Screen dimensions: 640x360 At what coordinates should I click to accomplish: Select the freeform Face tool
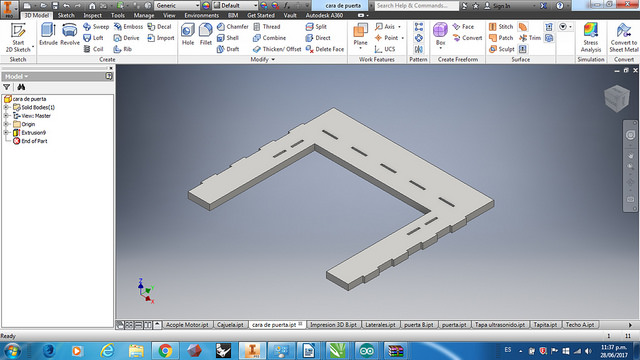click(463, 27)
